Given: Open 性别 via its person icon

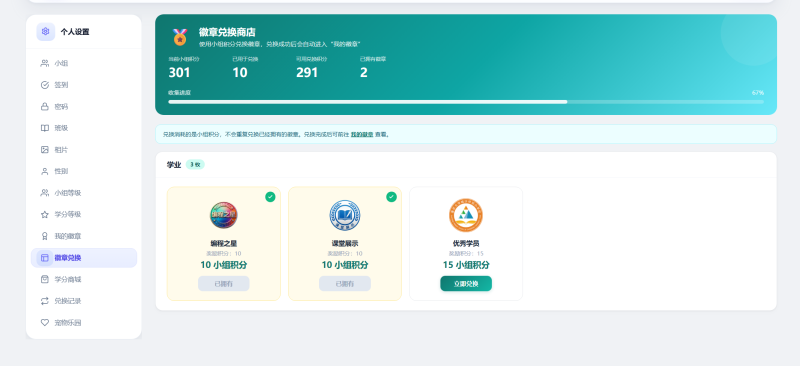Looking at the screenshot, I should (45, 172).
